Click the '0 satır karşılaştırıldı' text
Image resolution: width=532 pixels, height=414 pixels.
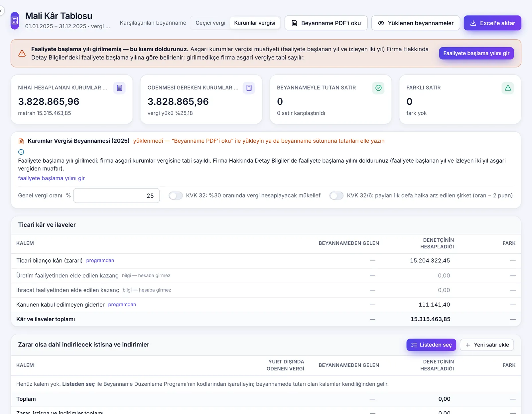pos(301,113)
